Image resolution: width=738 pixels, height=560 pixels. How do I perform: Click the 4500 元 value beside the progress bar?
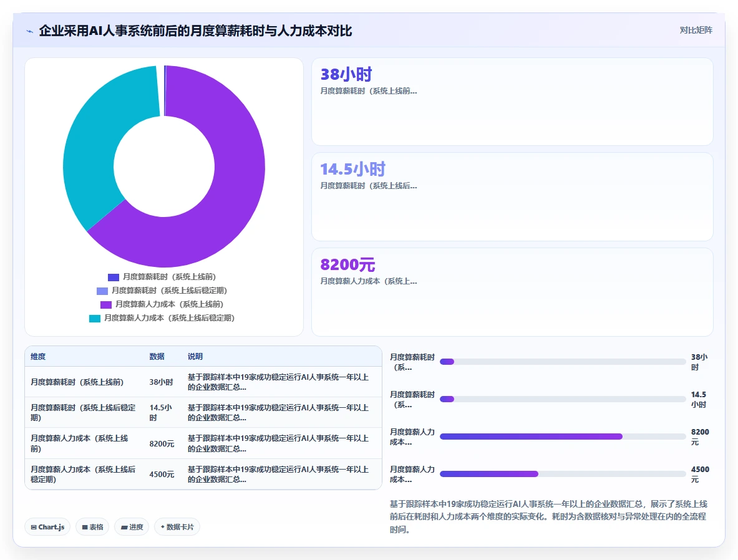tap(700, 474)
